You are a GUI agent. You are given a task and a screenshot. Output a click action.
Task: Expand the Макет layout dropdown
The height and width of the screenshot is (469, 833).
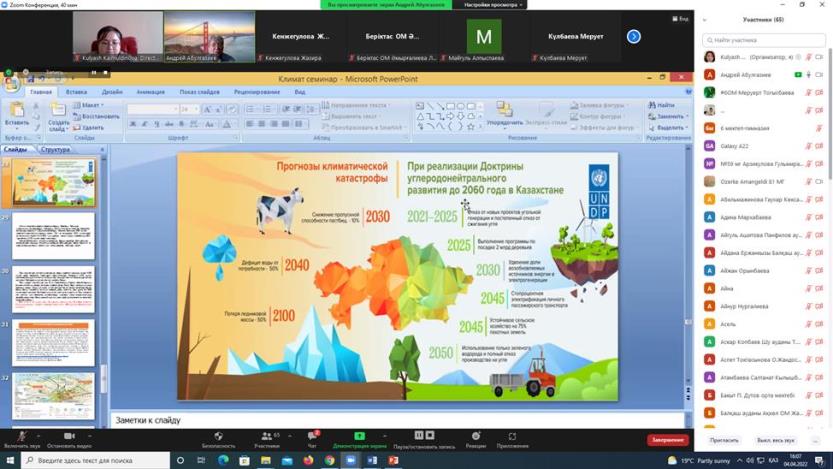(x=91, y=105)
